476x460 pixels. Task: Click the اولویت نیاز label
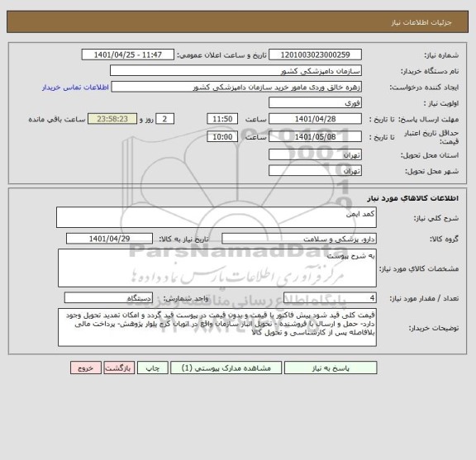pos(441,103)
